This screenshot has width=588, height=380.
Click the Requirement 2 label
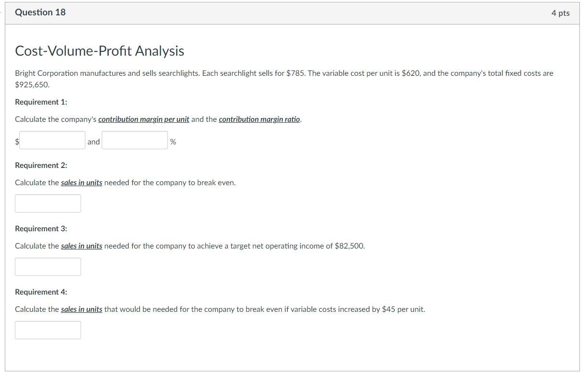41,165
